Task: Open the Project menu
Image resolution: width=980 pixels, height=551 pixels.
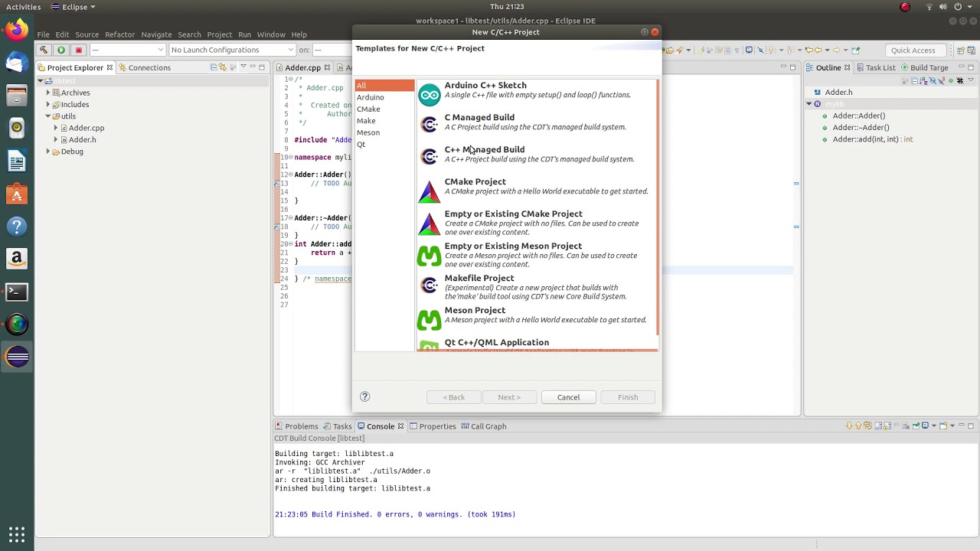Action: 219,34
